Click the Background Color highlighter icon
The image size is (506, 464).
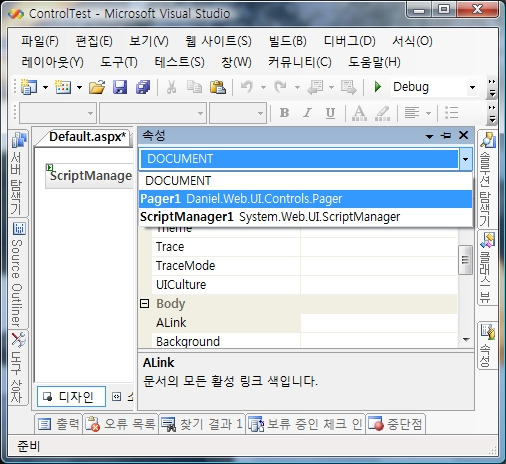pyautogui.click(x=383, y=113)
